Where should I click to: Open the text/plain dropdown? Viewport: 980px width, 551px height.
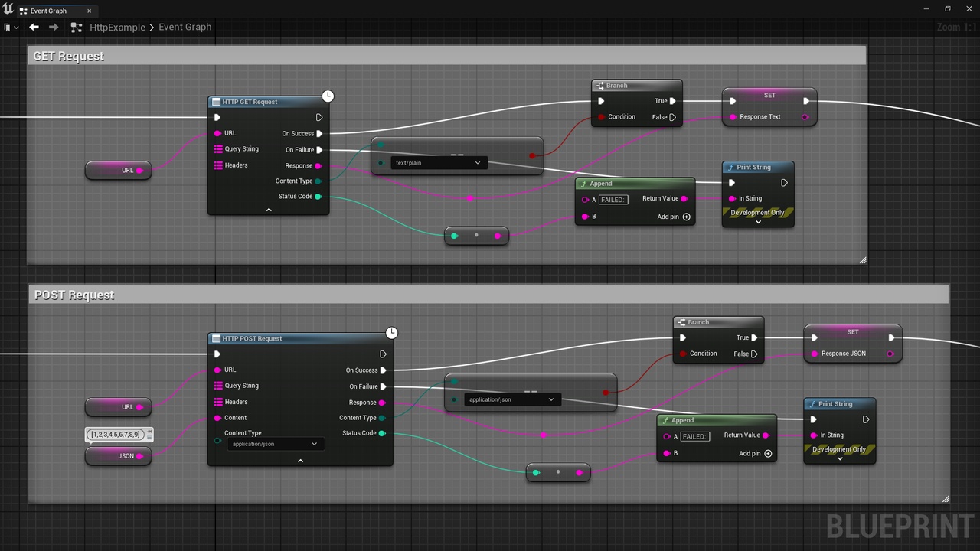tap(438, 163)
